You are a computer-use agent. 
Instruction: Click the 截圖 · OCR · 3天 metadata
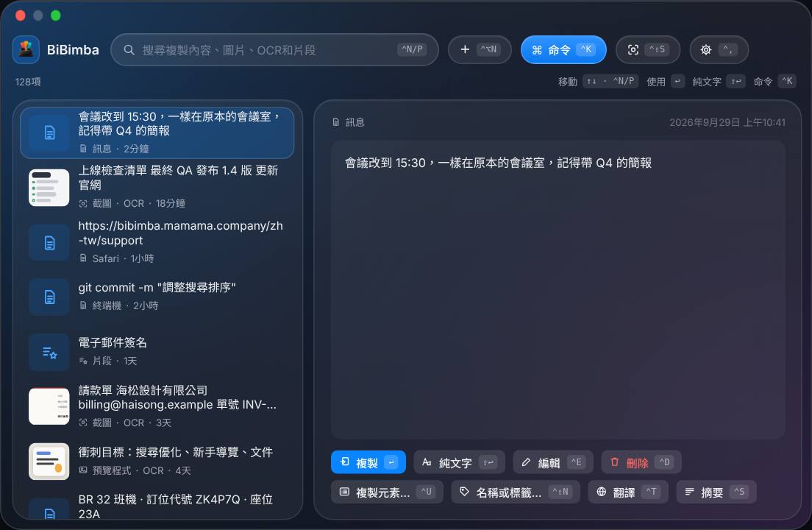tap(125, 423)
